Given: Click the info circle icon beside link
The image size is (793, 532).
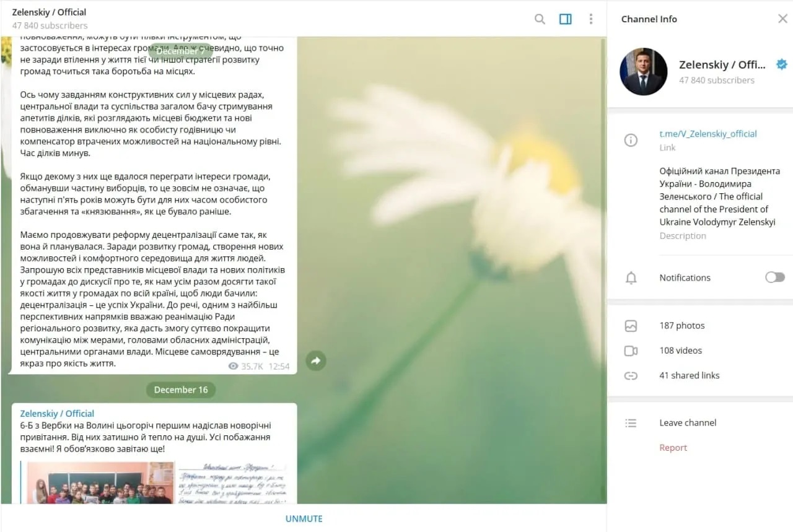Looking at the screenshot, I should tap(631, 140).
